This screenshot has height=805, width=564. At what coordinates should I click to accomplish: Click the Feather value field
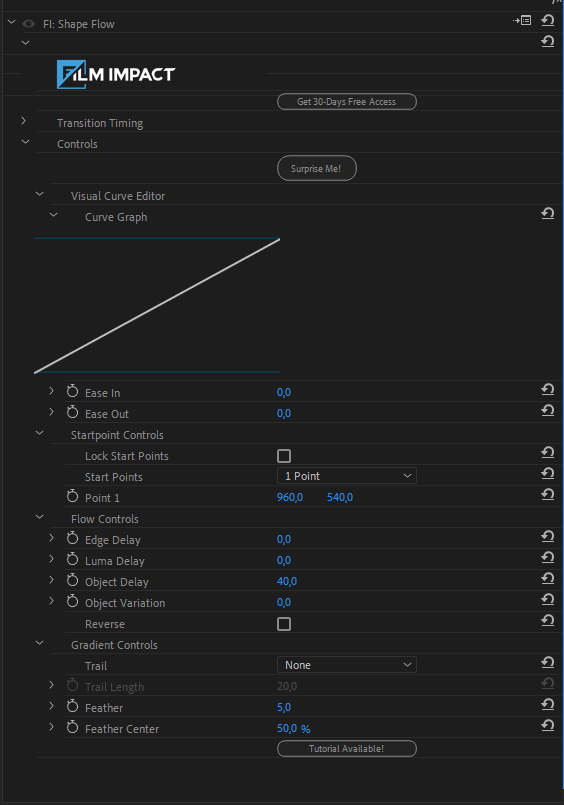pyautogui.click(x=284, y=707)
